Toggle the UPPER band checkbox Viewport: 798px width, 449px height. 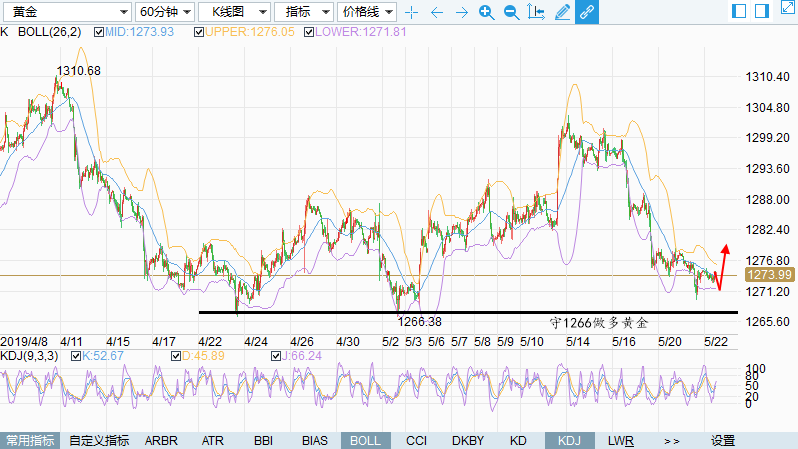pos(200,32)
